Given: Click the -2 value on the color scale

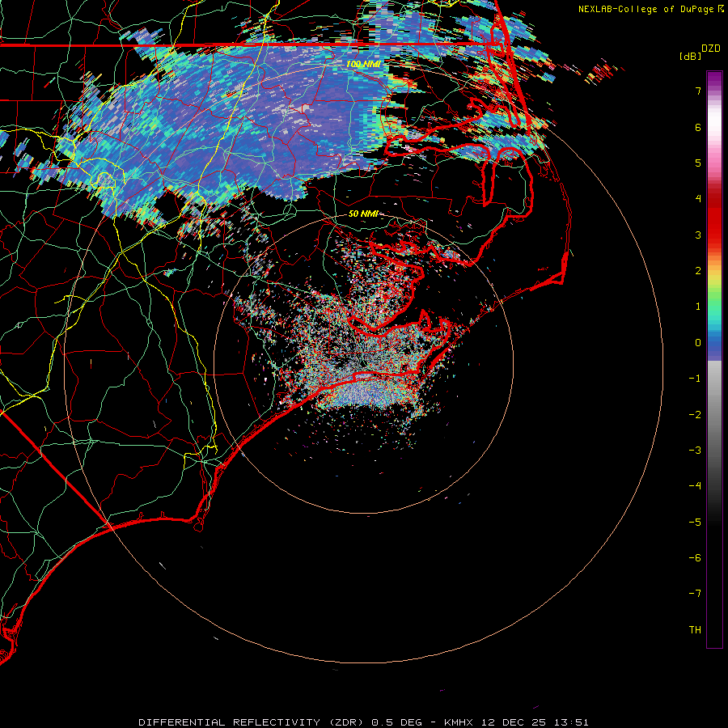Looking at the screenshot, I should pyautogui.click(x=695, y=415).
